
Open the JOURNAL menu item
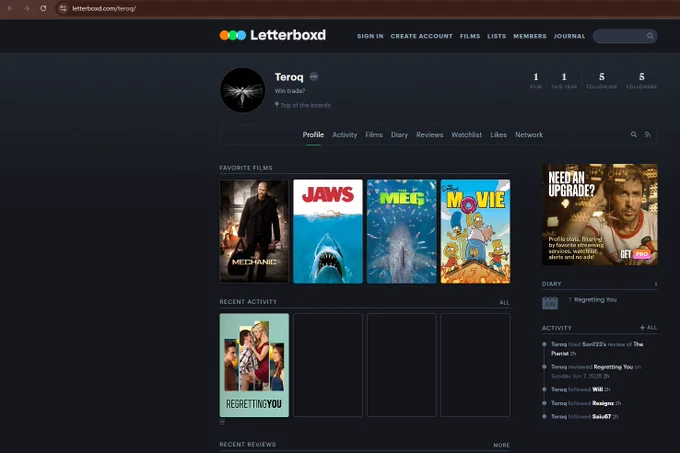(569, 36)
